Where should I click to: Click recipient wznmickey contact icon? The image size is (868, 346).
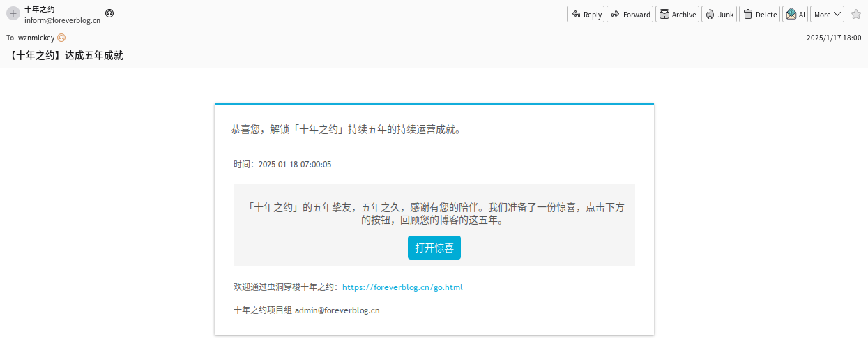click(x=61, y=38)
